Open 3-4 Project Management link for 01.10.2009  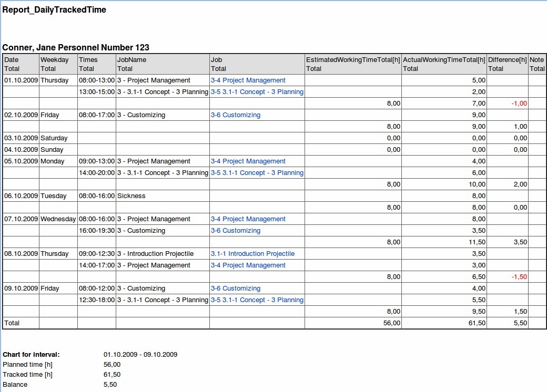point(248,80)
